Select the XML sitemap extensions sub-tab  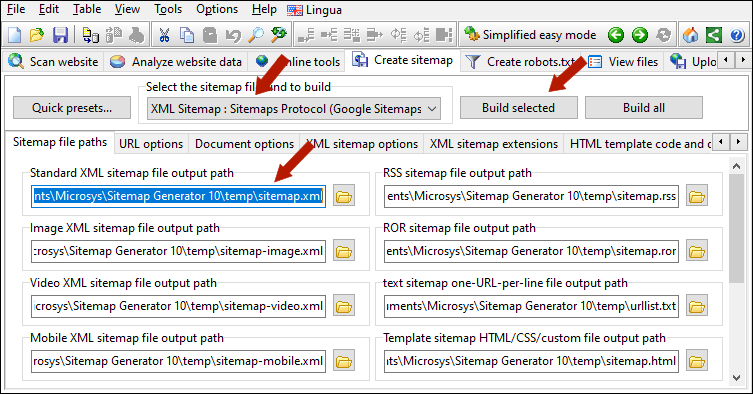click(494, 144)
